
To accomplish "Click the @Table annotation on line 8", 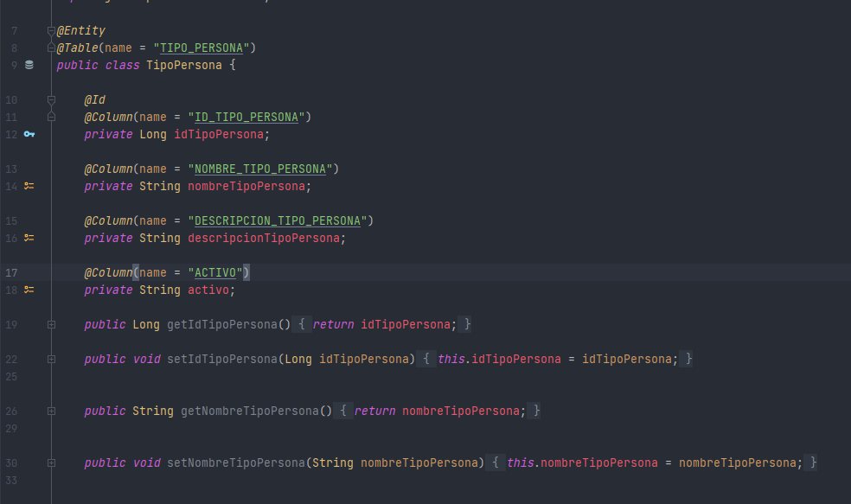I will click(78, 48).
